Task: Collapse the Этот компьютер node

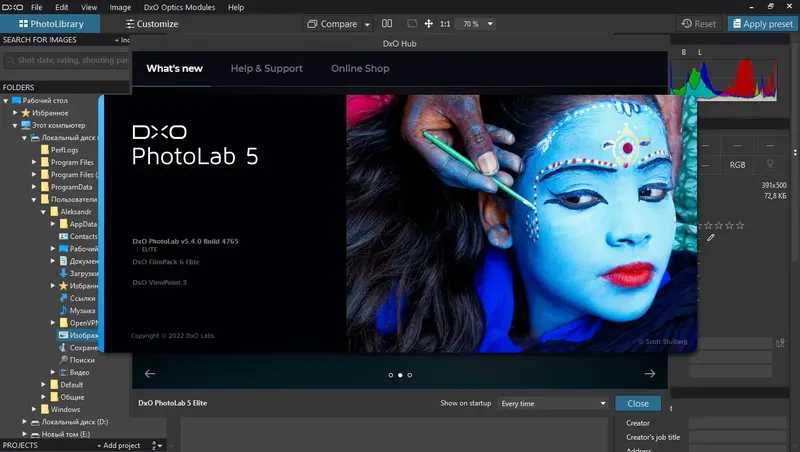Action: [x=15, y=125]
